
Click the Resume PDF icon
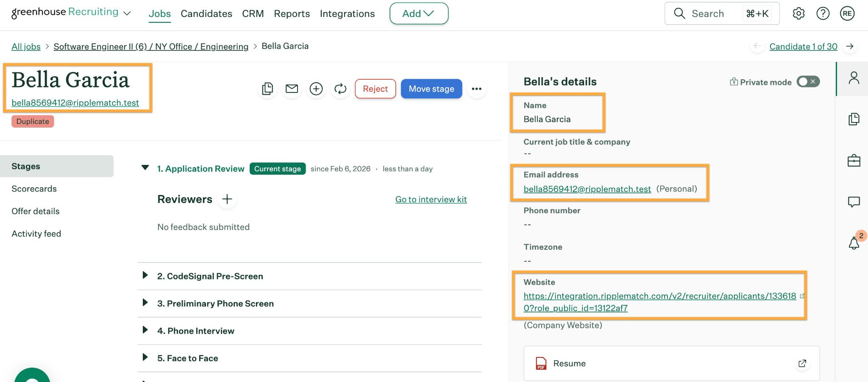tap(541, 363)
